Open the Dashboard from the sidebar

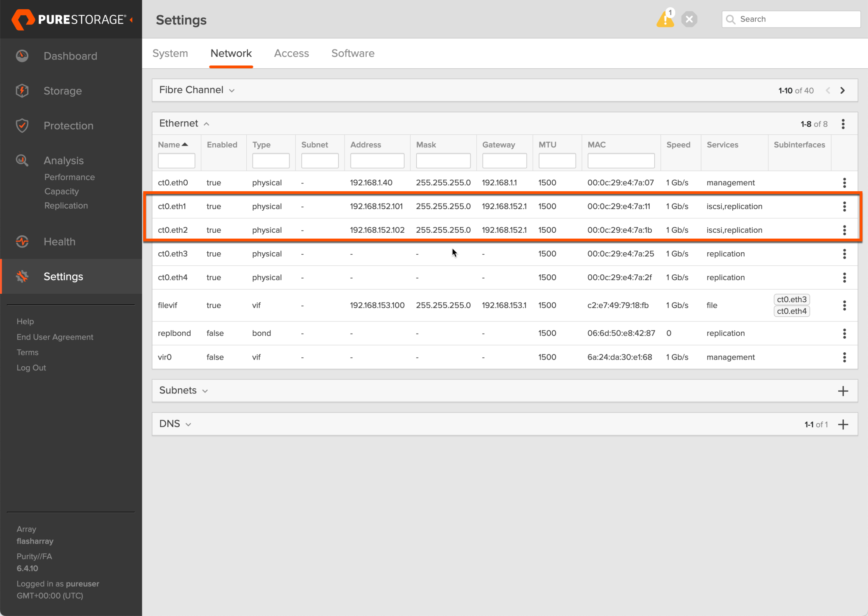(22, 56)
